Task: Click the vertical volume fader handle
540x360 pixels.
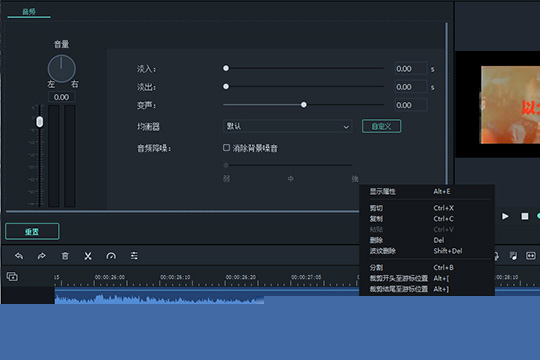Action: [x=40, y=122]
